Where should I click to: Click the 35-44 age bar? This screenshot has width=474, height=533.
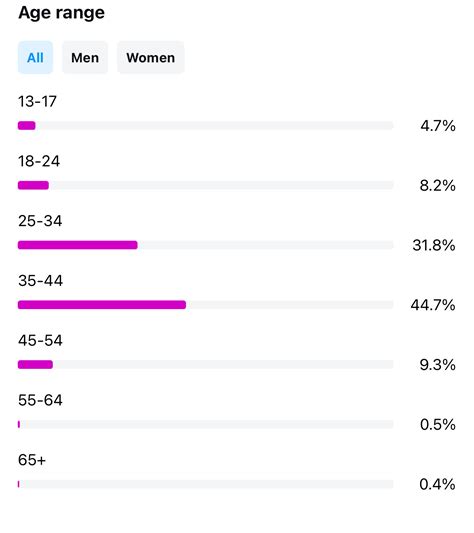(x=206, y=305)
